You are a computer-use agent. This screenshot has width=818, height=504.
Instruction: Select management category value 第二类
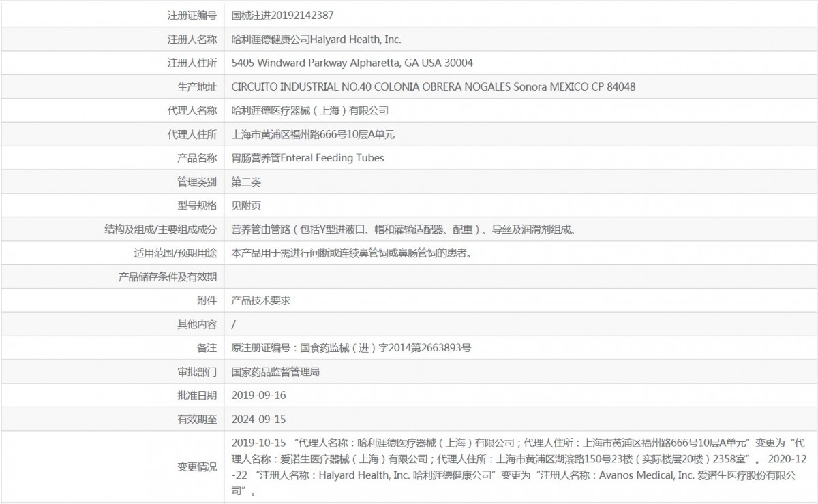tap(247, 182)
